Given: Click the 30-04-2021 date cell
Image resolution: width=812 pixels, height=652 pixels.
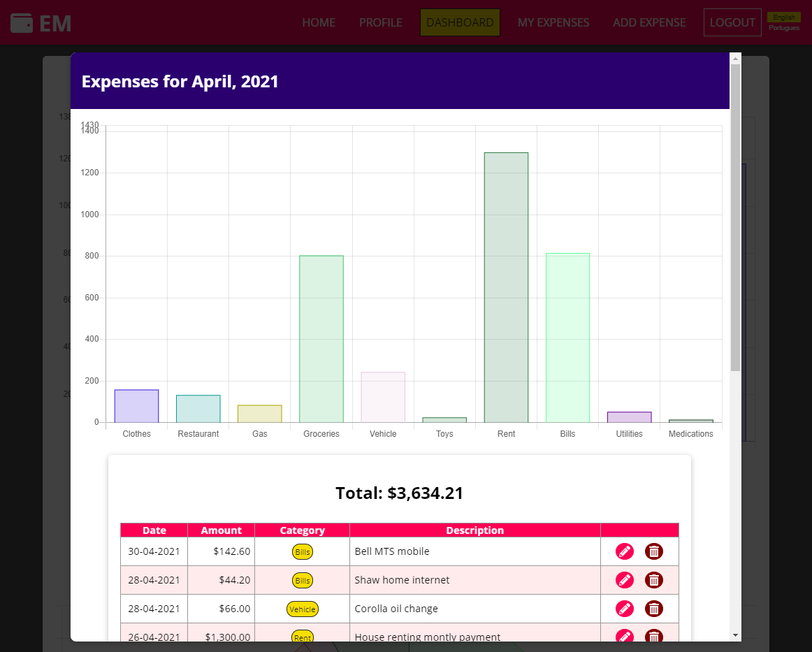Looking at the screenshot, I should [154, 551].
